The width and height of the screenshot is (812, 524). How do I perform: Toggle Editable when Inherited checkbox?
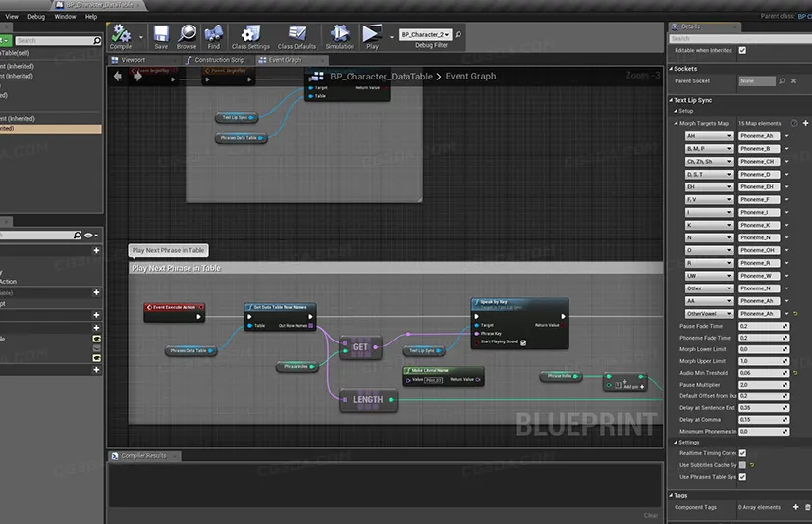742,50
